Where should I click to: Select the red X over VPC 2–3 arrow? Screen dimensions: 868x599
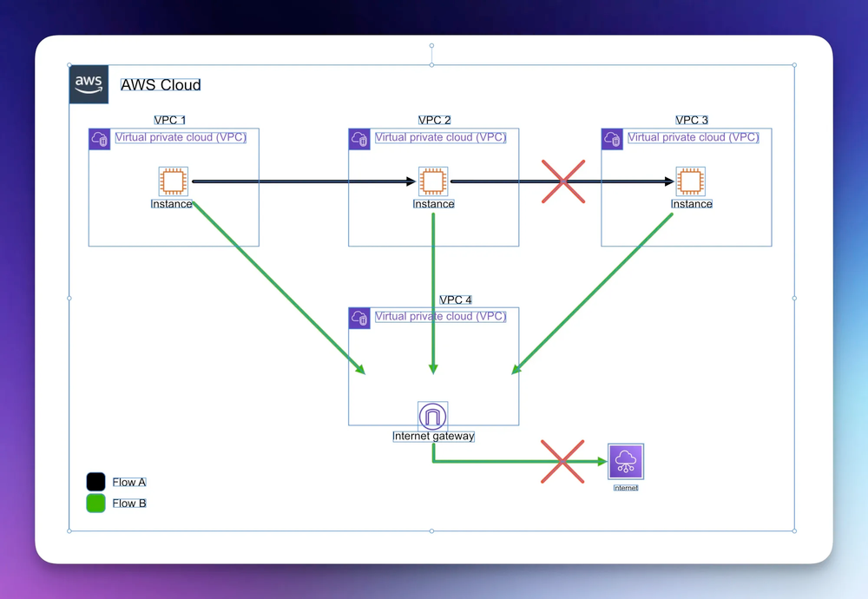click(x=563, y=181)
